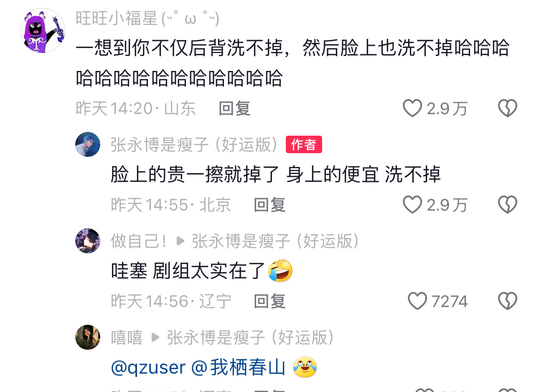Viewport: 539px width, 392px height.
Task: Open the @qzuser mention
Action: pos(148,368)
